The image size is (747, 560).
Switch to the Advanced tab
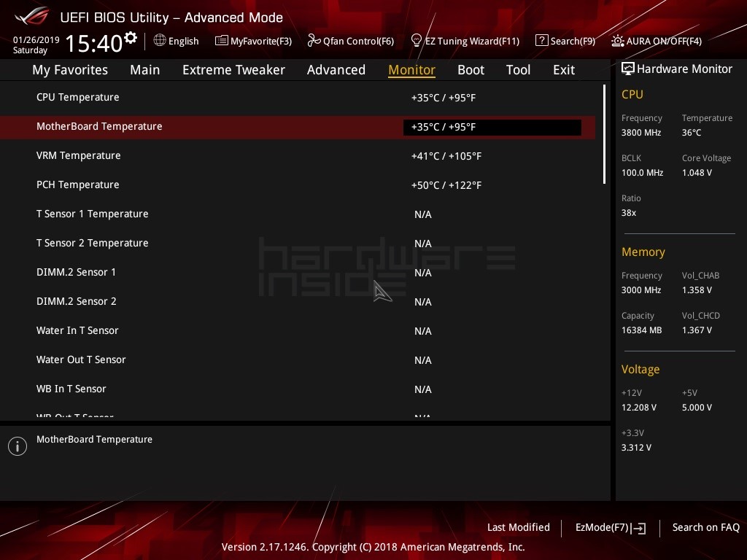336,70
